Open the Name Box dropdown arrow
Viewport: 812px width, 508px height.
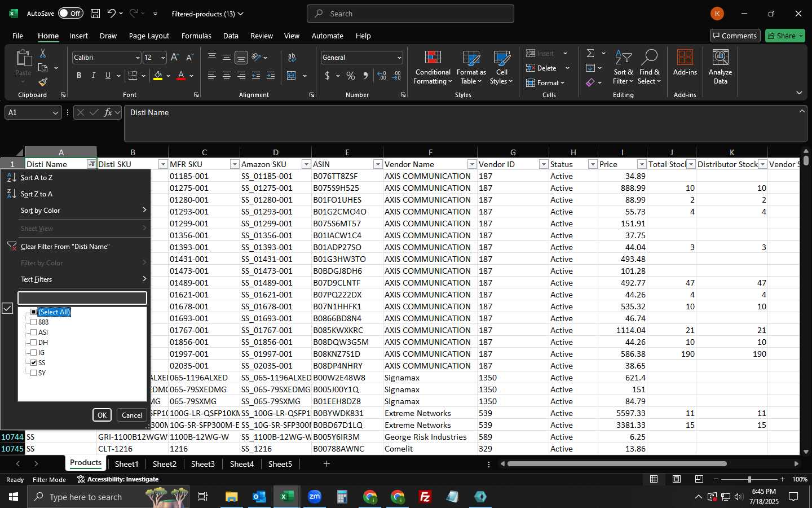(x=55, y=113)
